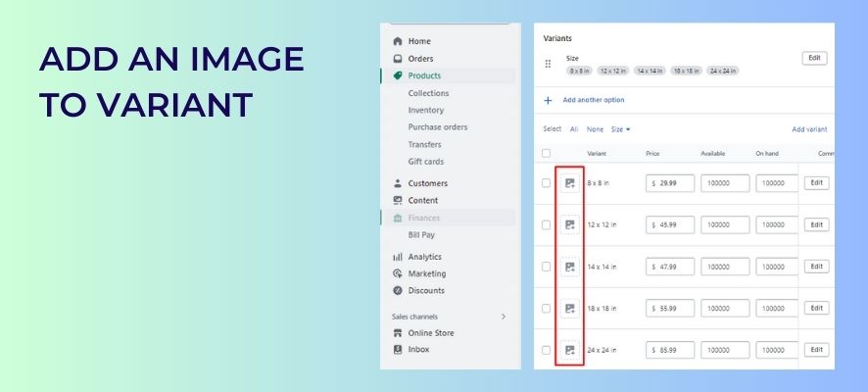Click Available field for 8 x 8 in
868x392 pixels.
pos(725,183)
